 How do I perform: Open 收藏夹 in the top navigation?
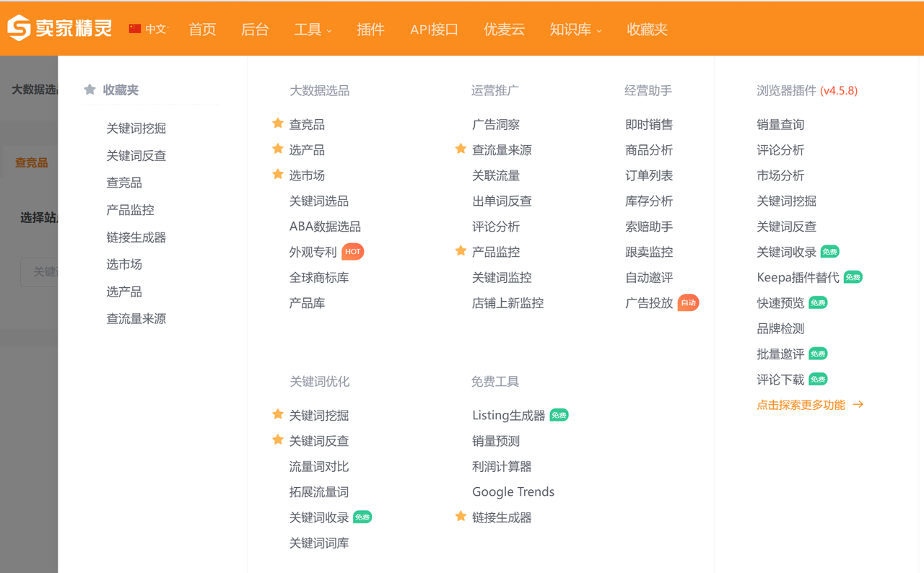pyautogui.click(x=648, y=30)
